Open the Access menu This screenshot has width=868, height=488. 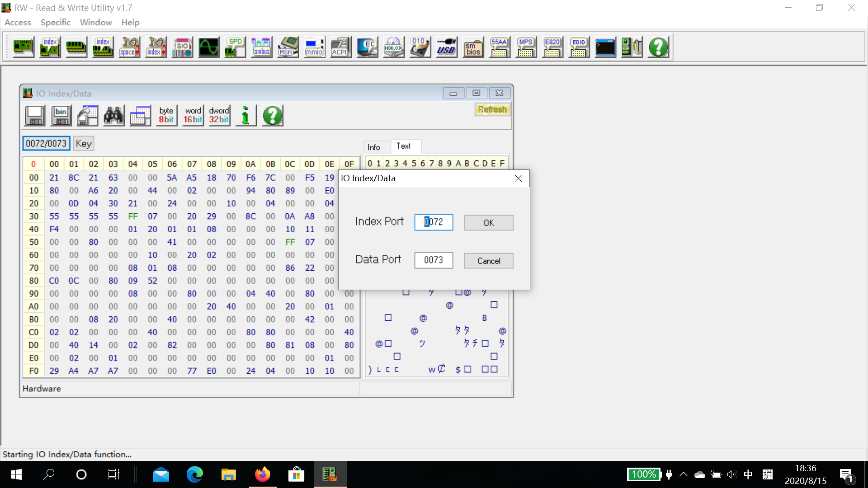click(18, 22)
